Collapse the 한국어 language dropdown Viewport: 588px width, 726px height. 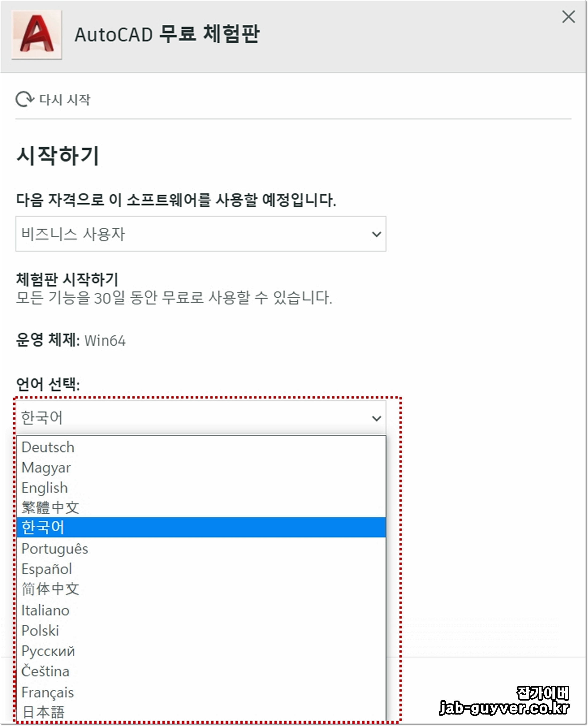coord(200,418)
